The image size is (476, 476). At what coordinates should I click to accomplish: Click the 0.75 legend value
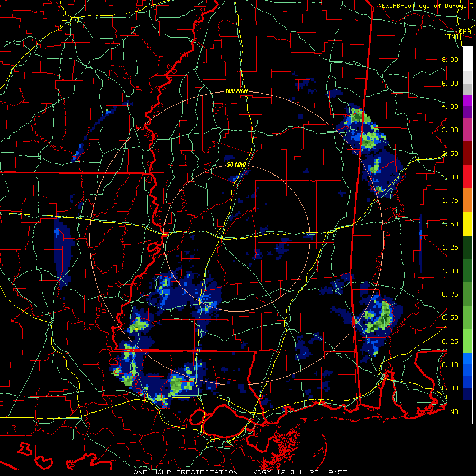point(450,295)
